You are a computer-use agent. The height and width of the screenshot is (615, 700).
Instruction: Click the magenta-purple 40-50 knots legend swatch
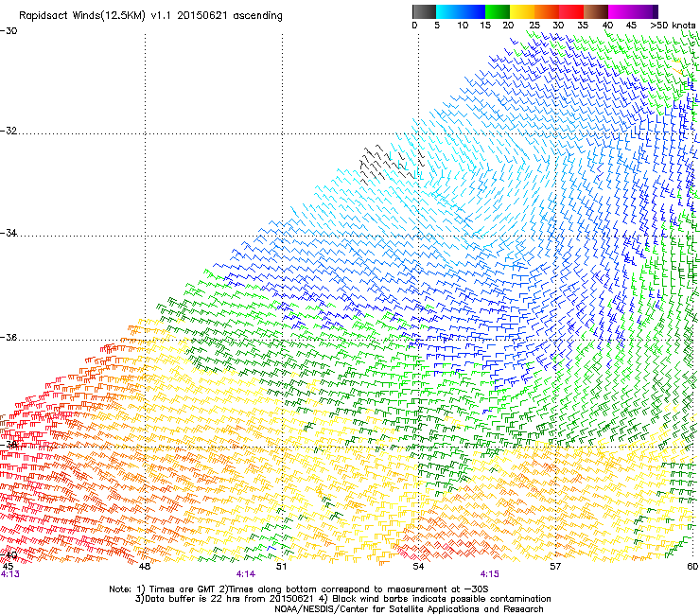pos(633,11)
